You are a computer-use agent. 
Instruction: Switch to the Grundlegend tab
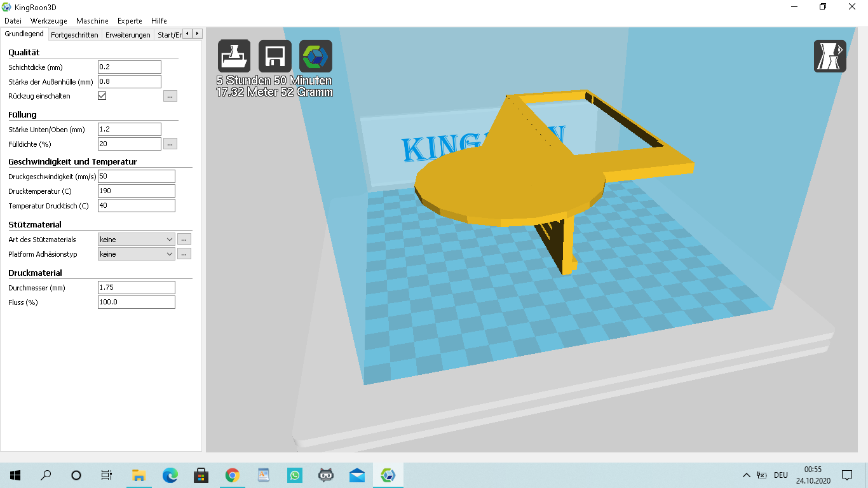[24, 34]
